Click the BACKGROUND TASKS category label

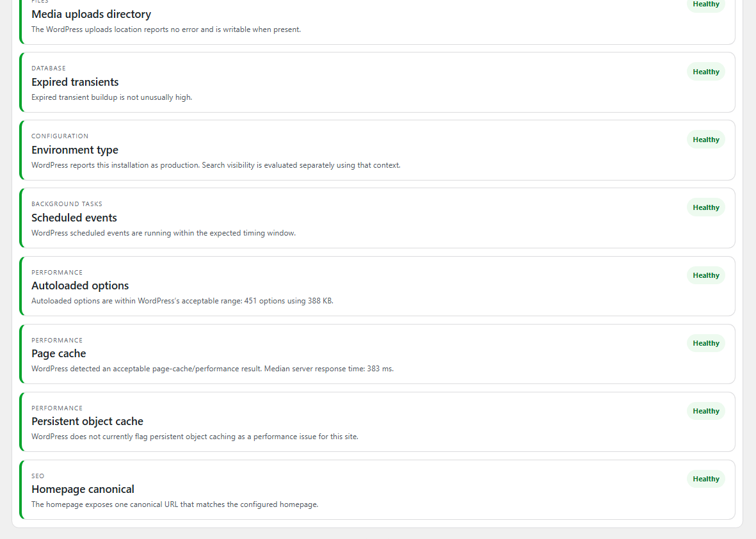coord(67,204)
